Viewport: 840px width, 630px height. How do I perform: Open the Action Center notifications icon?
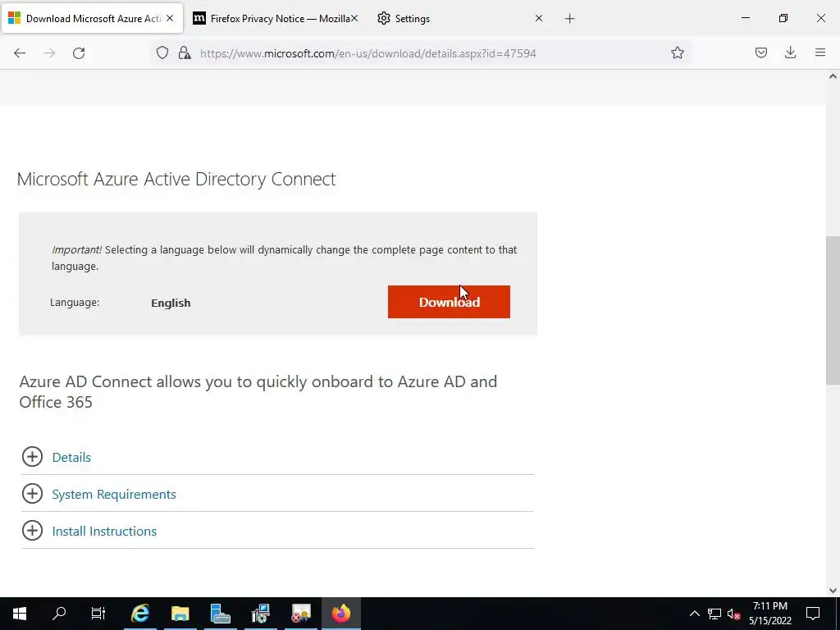813,614
